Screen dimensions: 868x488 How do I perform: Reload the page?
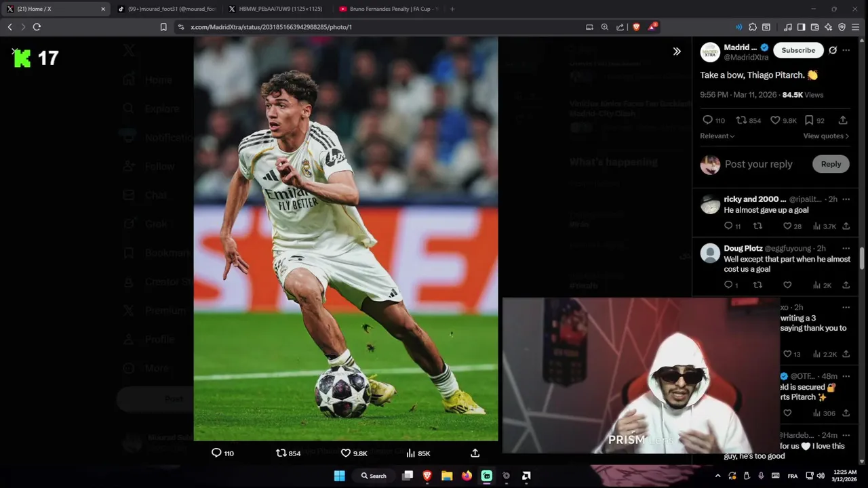point(37,27)
